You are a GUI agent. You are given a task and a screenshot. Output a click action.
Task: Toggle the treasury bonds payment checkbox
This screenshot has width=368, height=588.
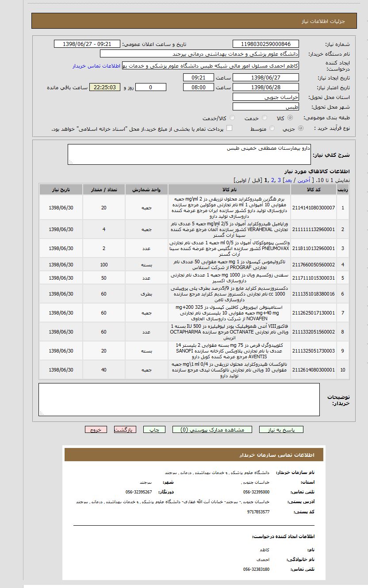[x=229, y=128]
